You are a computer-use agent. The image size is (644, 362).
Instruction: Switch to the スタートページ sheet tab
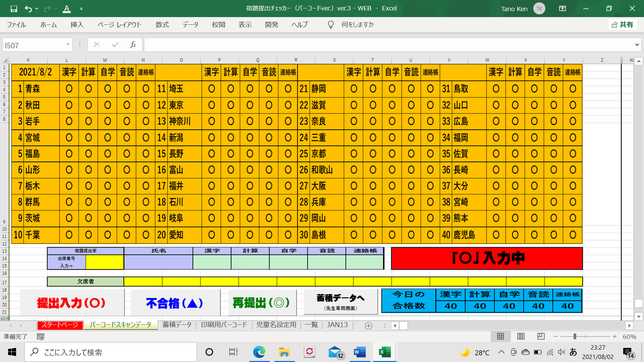[x=60, y=325]
